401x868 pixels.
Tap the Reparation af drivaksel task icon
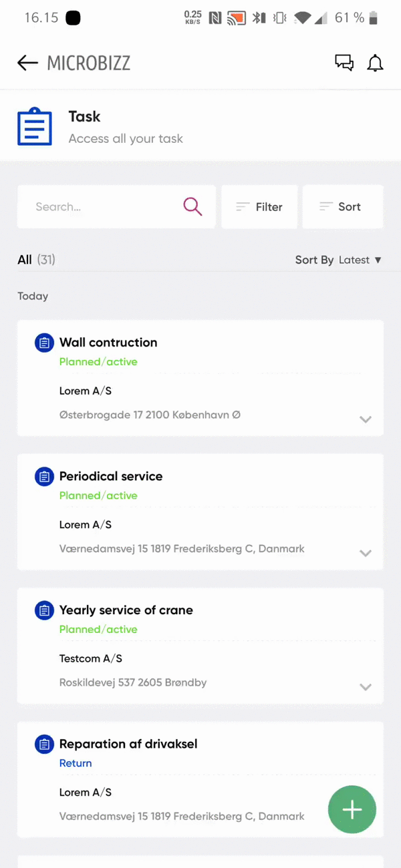pyautogui.click(x=44, y=744)
